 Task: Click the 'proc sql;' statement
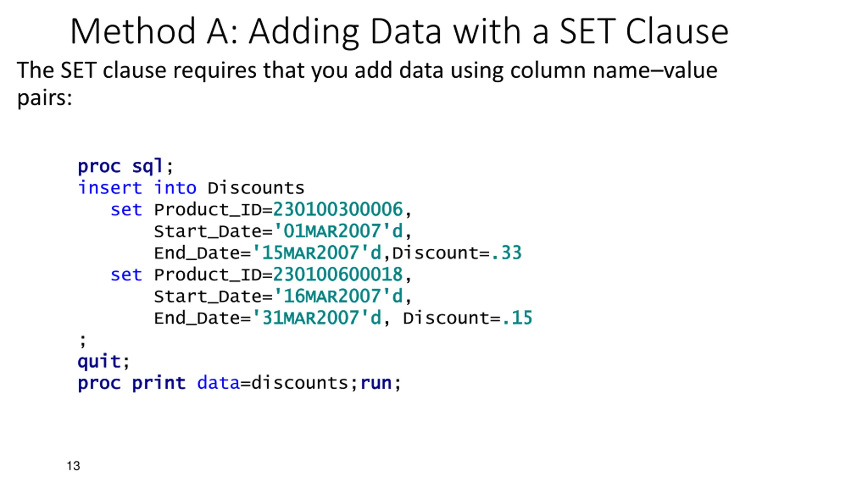[125, 166]
